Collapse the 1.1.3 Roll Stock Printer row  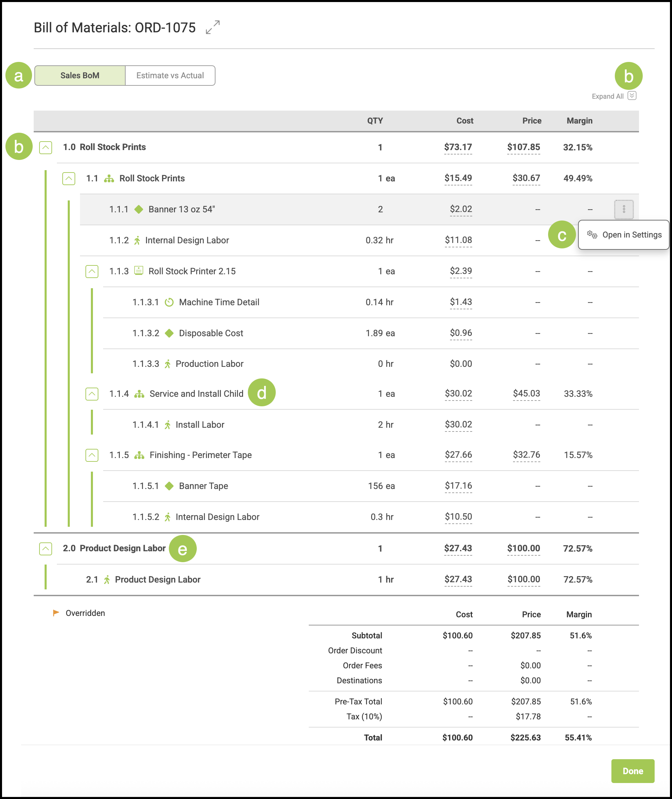coord(92,271)
